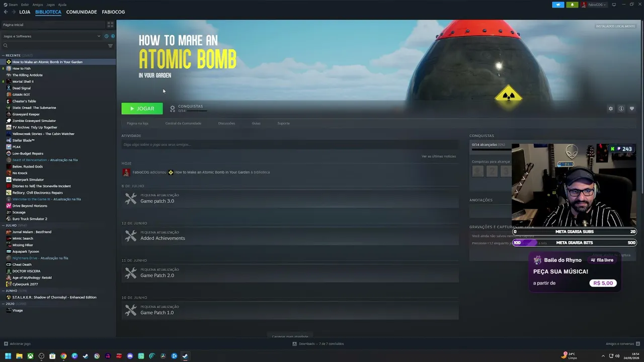Open Chrome in the taskbar
The image size is (644, 362).
point(63,356)
